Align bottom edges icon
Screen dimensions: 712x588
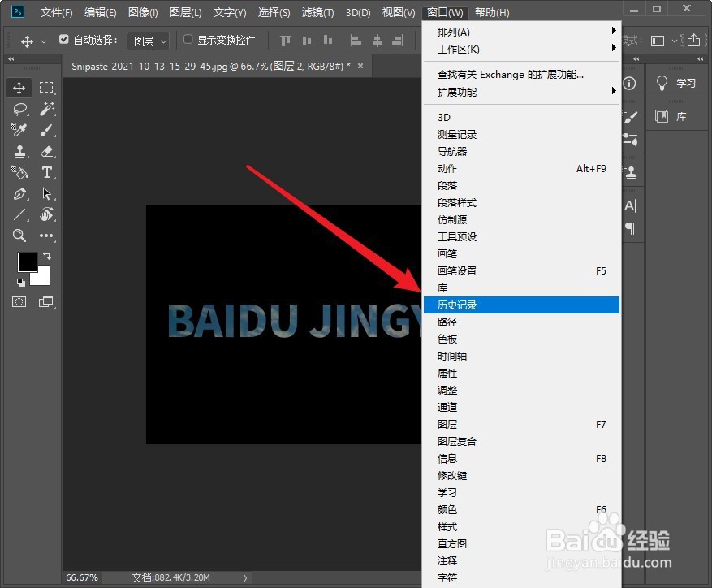click(x=328, y=41)
